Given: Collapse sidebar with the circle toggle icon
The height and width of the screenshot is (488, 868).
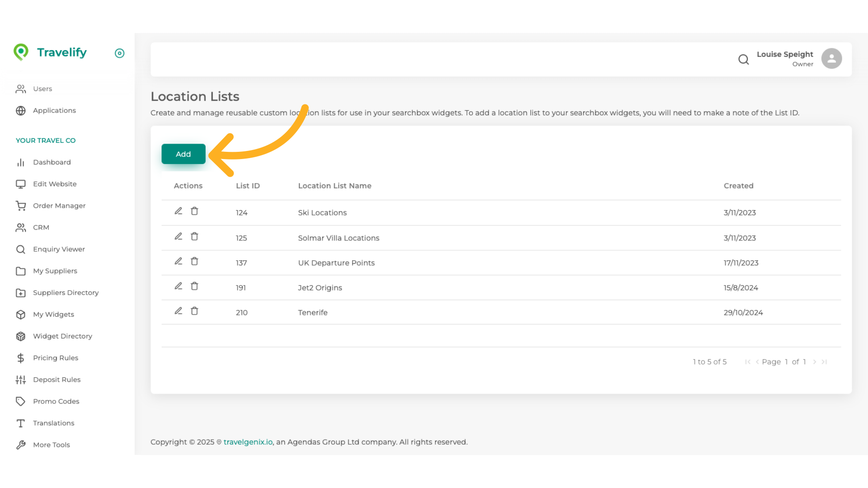Looking at the screenshot, I should pos(119,53).
